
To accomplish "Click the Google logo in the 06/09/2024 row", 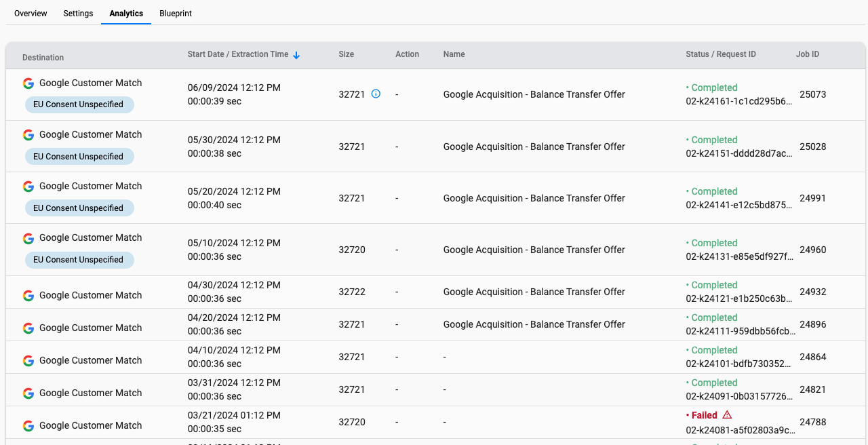I will coord(28,83).
